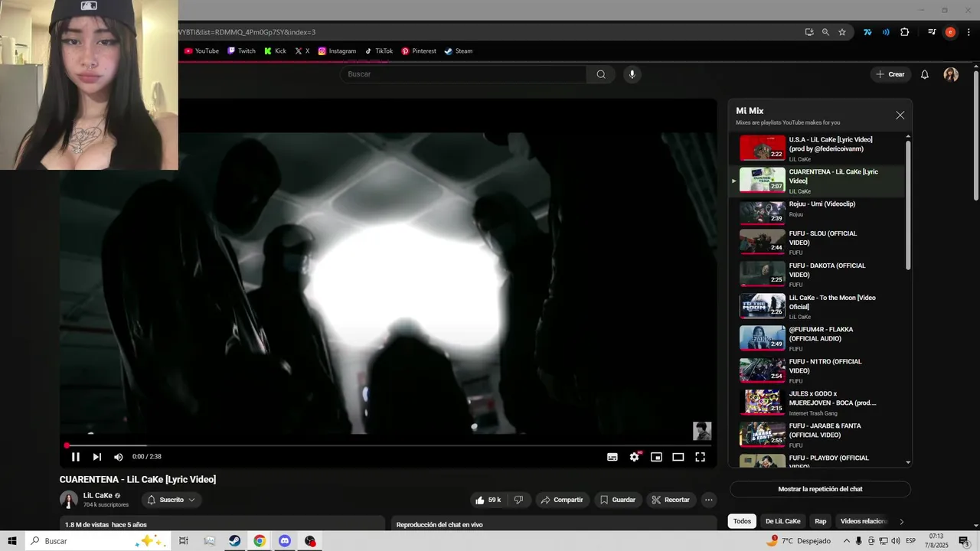The width and height of the screenshot is (980, 551).
Task: Open the Crear create menu
Action: coord(890,74)
